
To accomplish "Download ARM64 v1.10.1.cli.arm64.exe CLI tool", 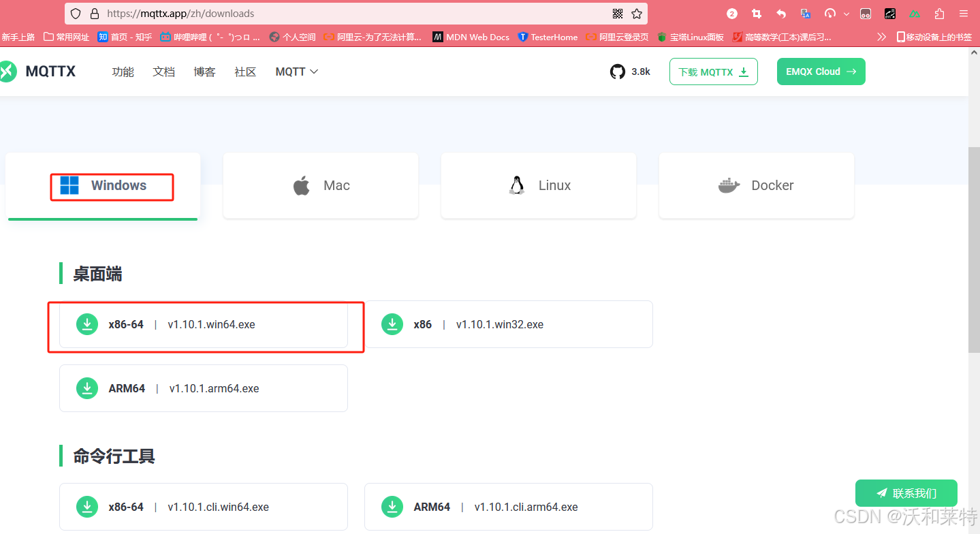I will click(509, 507).
